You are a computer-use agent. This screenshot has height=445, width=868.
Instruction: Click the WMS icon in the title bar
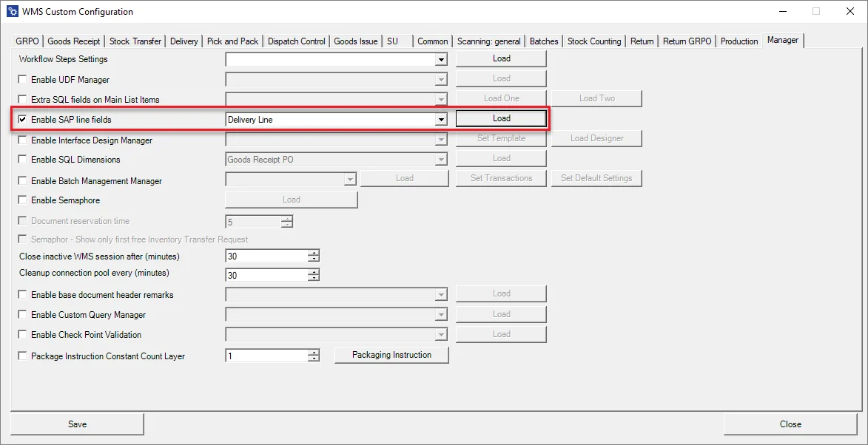11,11
